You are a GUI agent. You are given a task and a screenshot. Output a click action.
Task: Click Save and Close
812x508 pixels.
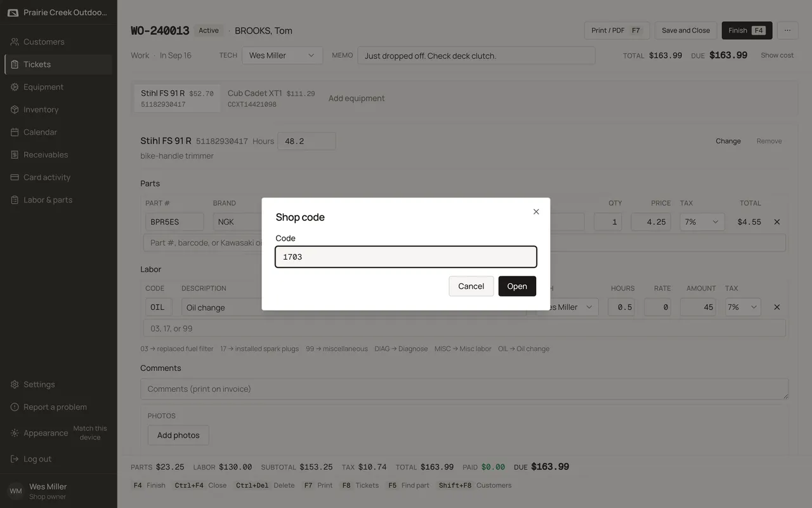click(686, 30)
